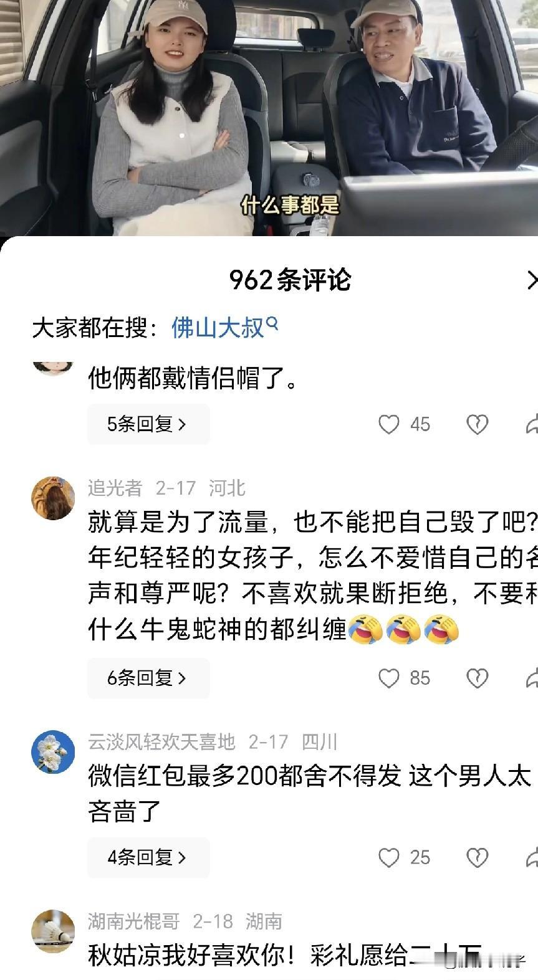Share the 情侣帽 comment via arrow icon
Screen dimensions: 538x980
(532, 424)
